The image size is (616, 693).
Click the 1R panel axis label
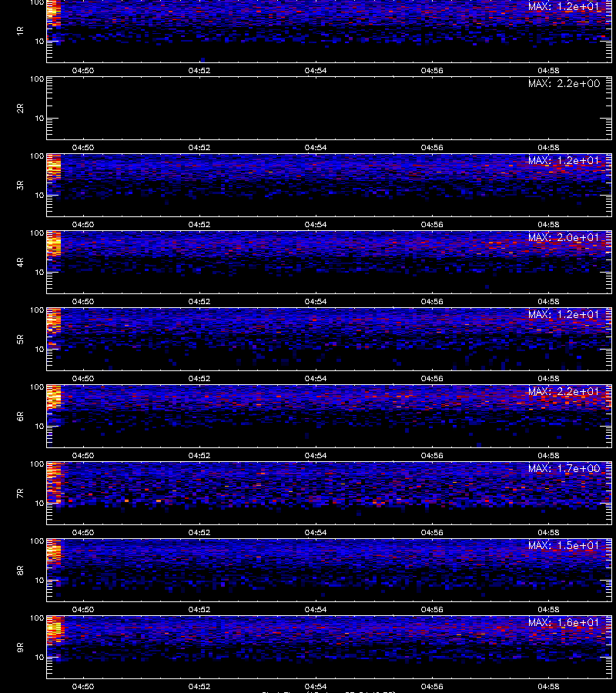[x=20, y=31]
